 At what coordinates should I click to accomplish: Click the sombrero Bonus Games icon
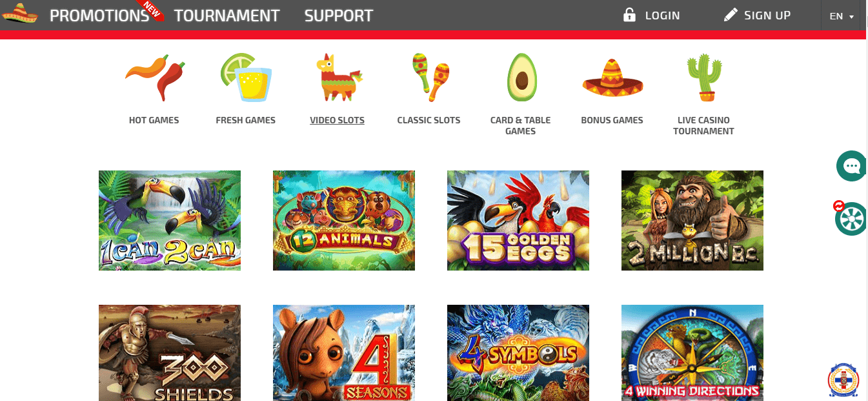(612, 79)
